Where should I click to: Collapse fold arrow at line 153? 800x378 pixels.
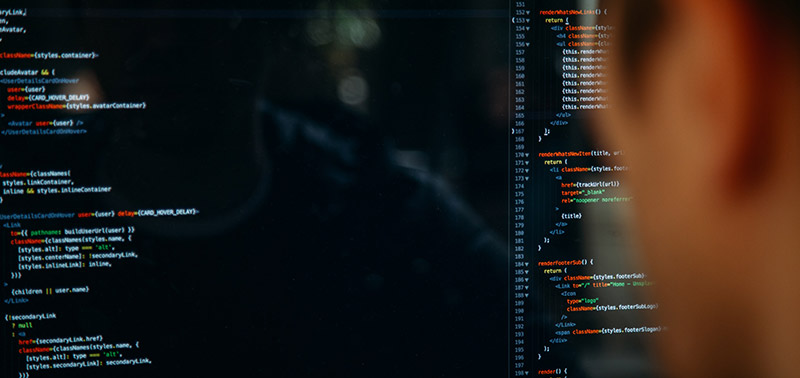[x=528, y=20]
